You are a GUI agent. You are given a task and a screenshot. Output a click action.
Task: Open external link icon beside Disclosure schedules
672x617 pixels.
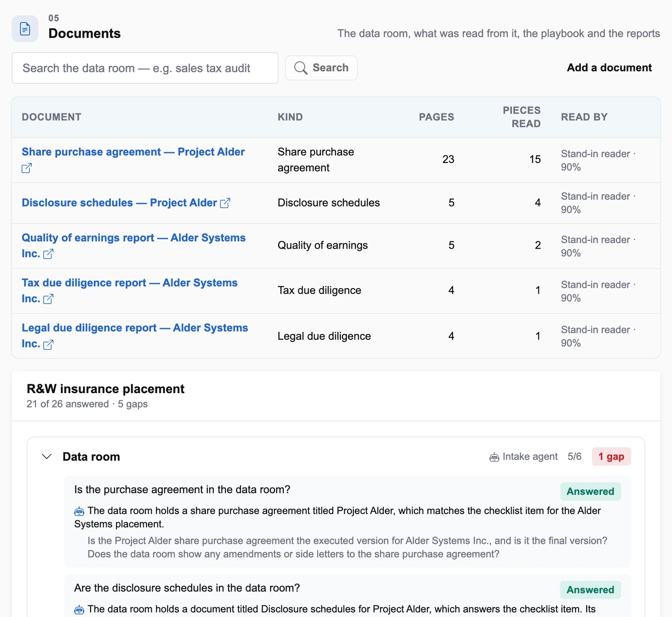225,203
